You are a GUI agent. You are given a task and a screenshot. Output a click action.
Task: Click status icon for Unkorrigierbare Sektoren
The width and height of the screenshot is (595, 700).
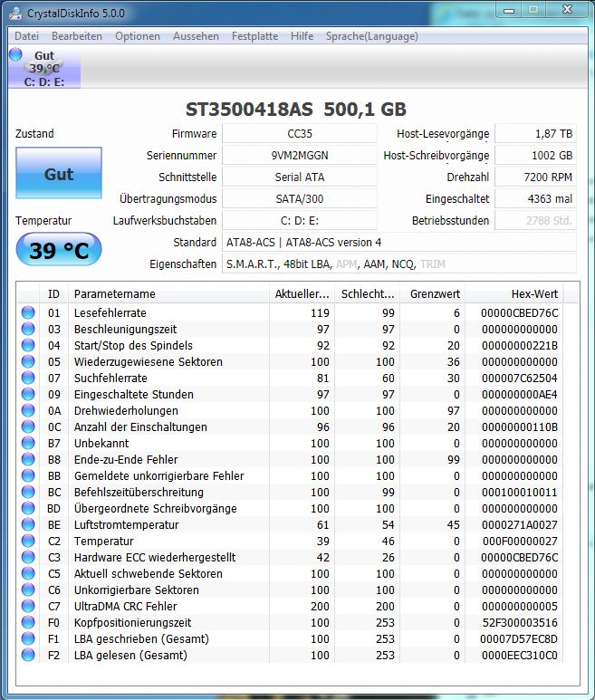(28, 590)
